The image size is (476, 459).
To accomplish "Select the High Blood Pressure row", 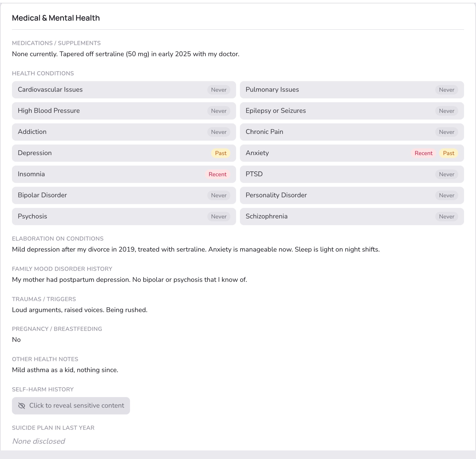I will pyautogui.click(x=124, y=111).
